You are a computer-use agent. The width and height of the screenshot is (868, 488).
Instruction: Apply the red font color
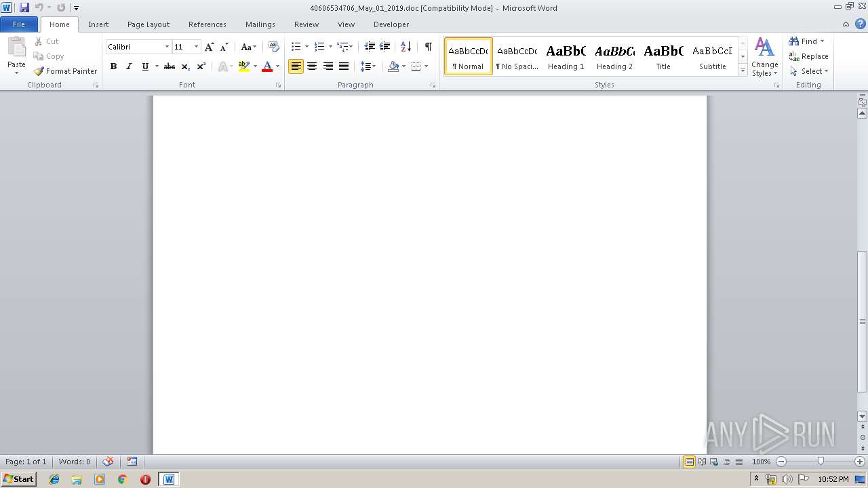pos(267,66)
